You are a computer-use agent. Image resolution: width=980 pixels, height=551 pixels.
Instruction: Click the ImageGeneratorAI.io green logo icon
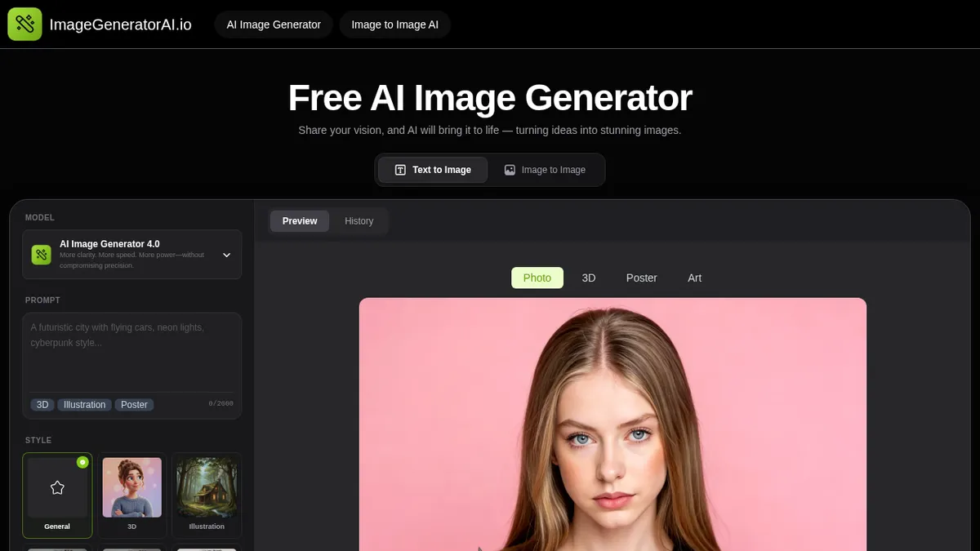point(24,24)
